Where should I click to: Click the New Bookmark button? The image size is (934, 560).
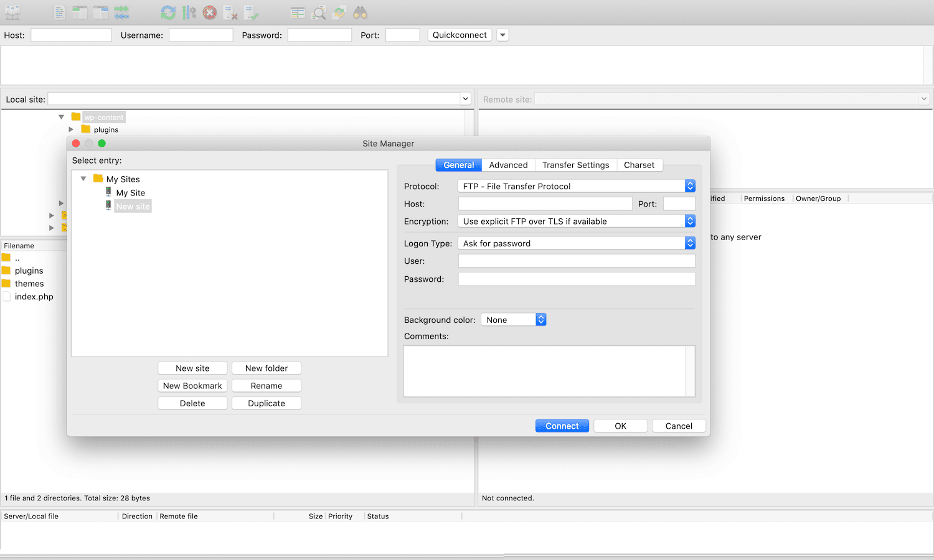[x=192, y=385]
